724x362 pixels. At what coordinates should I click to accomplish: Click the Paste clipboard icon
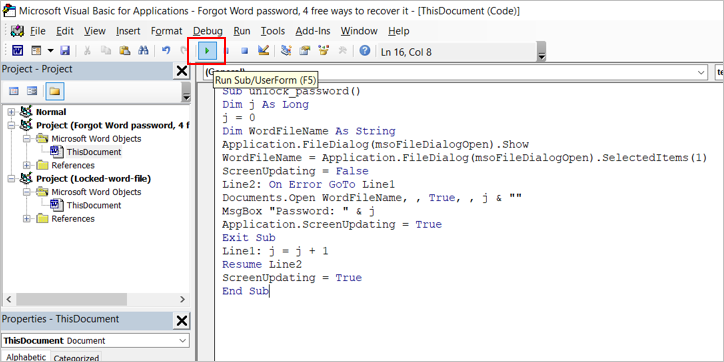coord(124,51)
